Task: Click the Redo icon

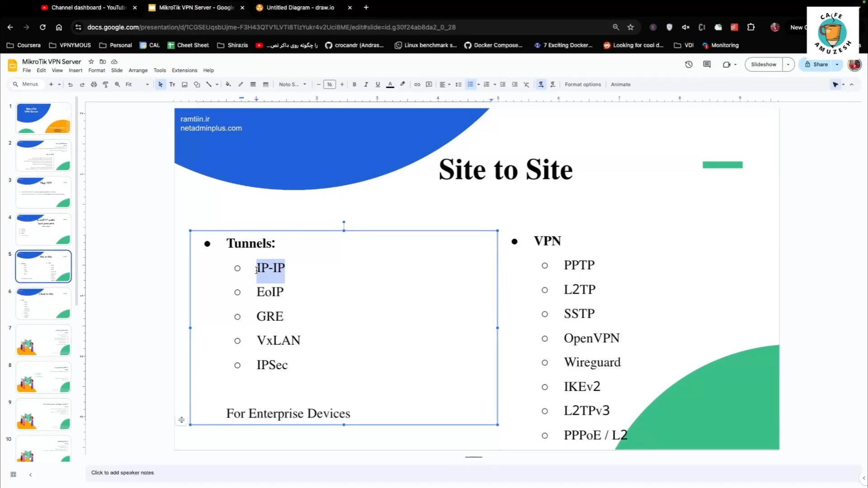Action: click(82, 84)
